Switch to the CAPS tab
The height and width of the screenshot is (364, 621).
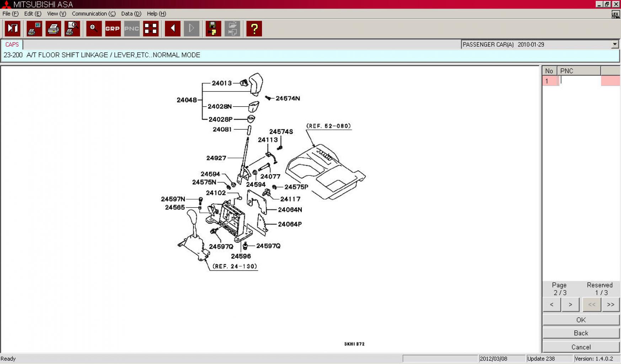12,44
